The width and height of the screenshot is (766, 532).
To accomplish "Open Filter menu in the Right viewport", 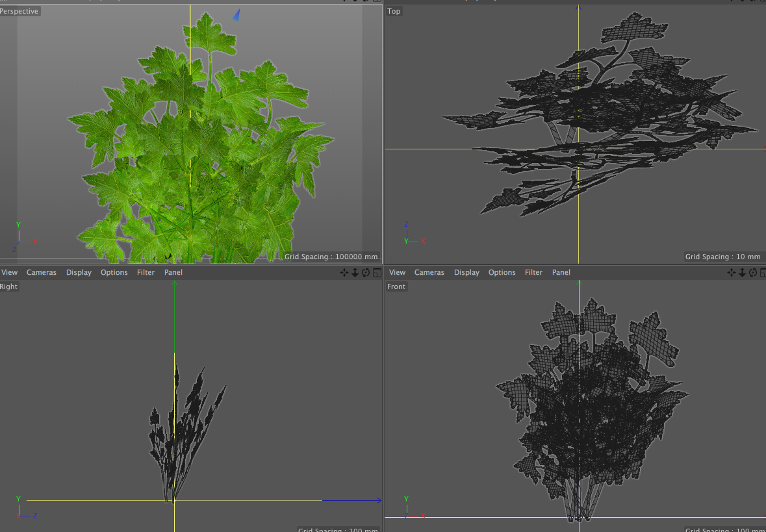I will [x=146, y=273].
